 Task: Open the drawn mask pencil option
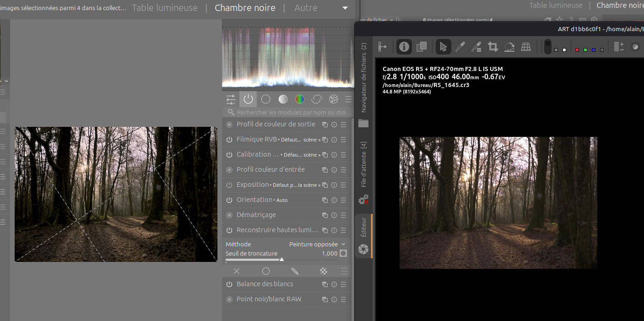pos(295,271)
